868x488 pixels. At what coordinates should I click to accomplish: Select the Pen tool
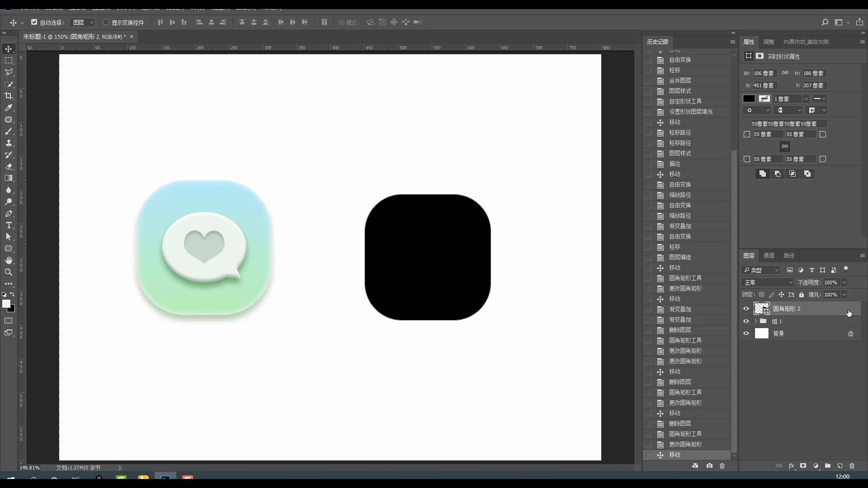pyautogui.click(x=9, y=213)
